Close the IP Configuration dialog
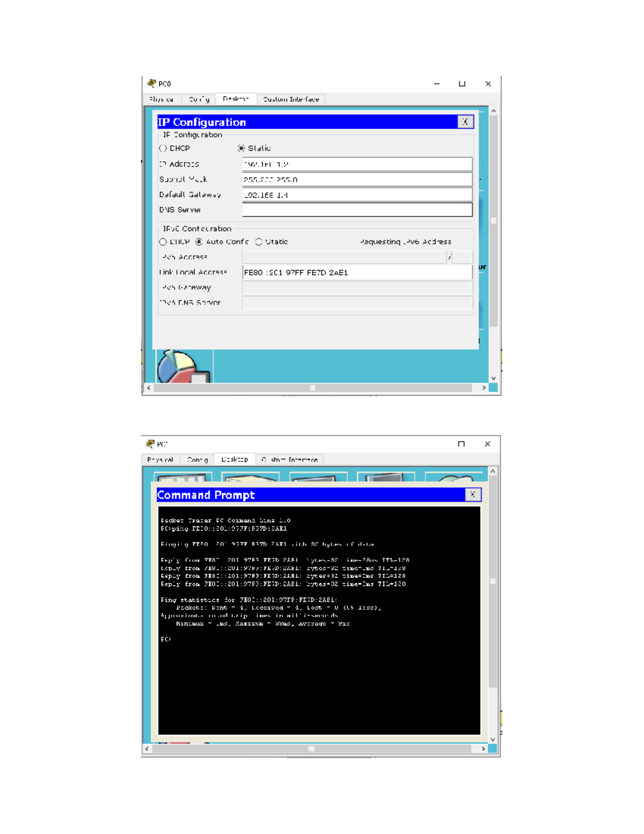The height and width of the screenshot is (834, 644). pos(465,122)
